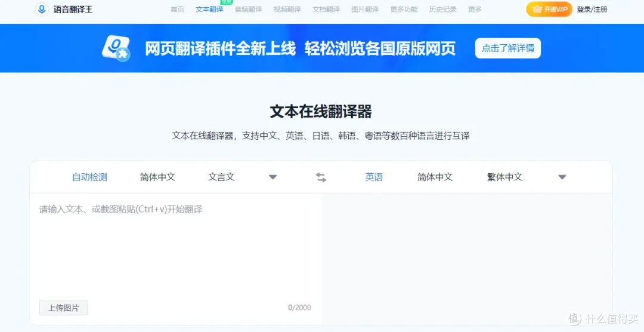Go to 图片翻译 page
This screenshot has height=332, width=644.
tap(365, 9)
